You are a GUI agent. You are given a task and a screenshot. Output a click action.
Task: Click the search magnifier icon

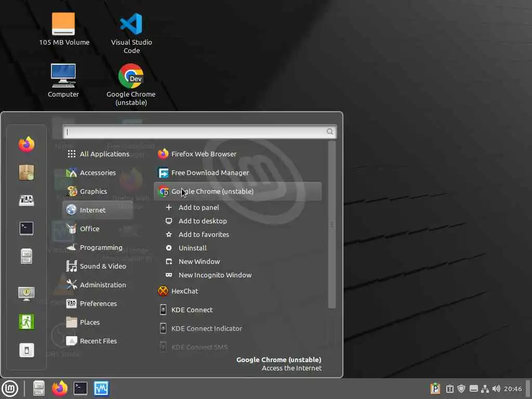point(330,131)
